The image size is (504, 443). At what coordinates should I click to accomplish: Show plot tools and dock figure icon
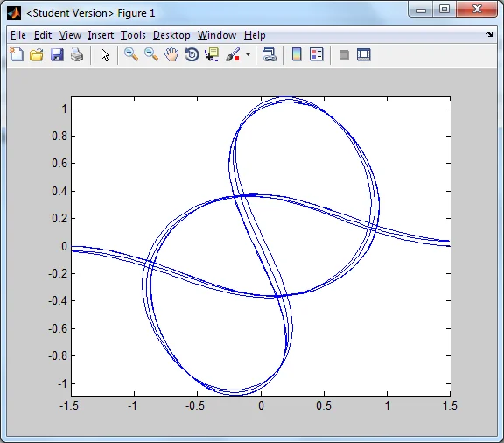363,54
